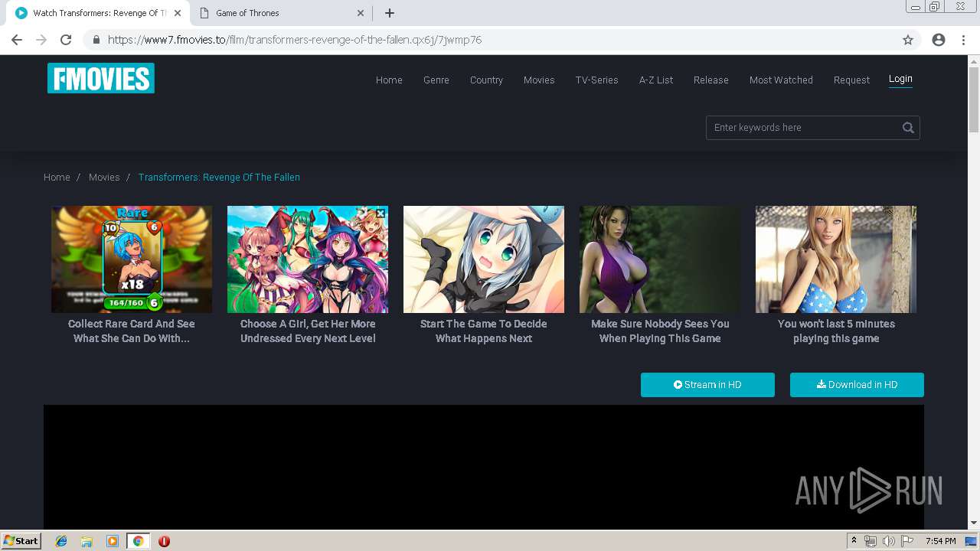Open the Release menu

click(x=711, y=80)
